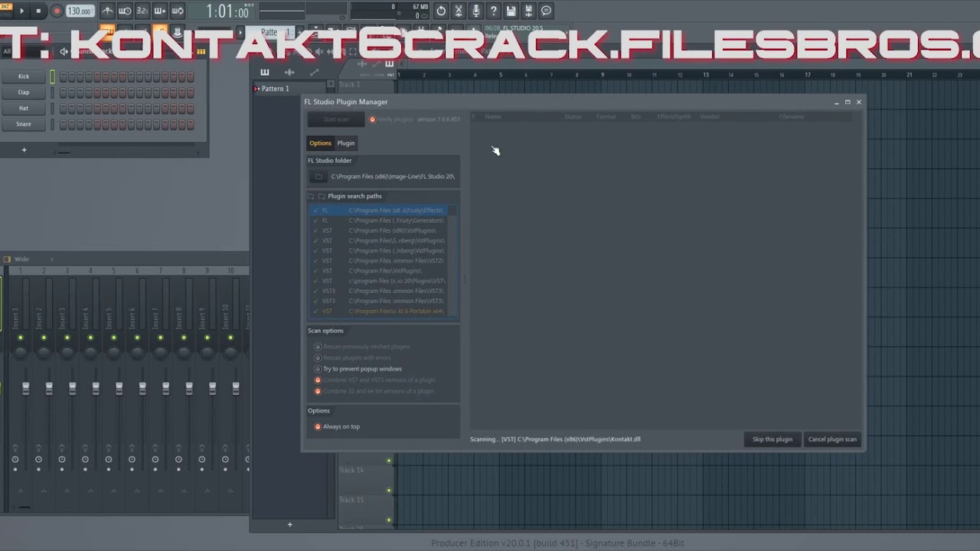Click the audio editor scissors icon
The height and width of the screenshot is (551, 980).
tap(459, 11)
